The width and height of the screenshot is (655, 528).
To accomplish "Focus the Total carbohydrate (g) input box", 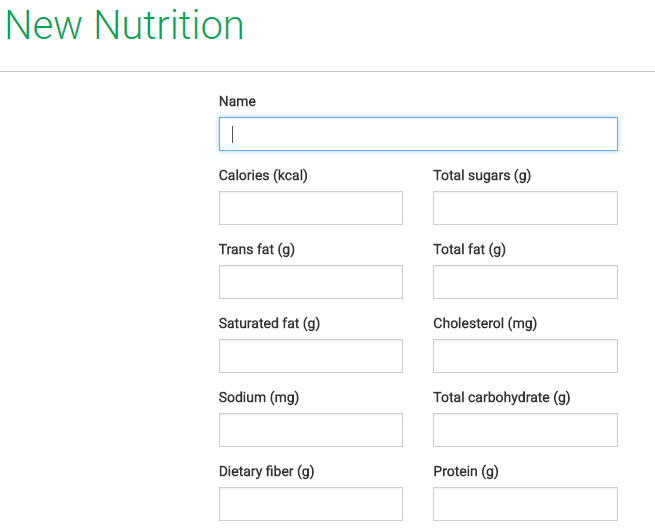I will [525, 430].
